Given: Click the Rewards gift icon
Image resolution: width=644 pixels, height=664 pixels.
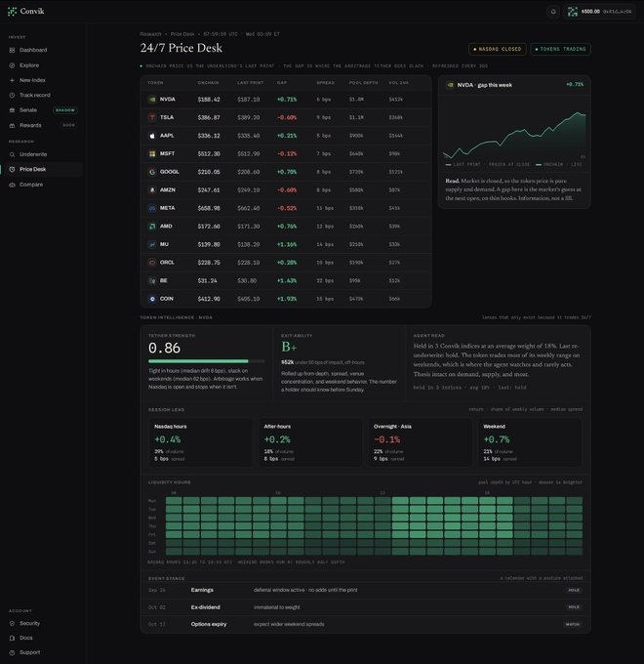Looking at the screenshot, I should click(12, 125).
